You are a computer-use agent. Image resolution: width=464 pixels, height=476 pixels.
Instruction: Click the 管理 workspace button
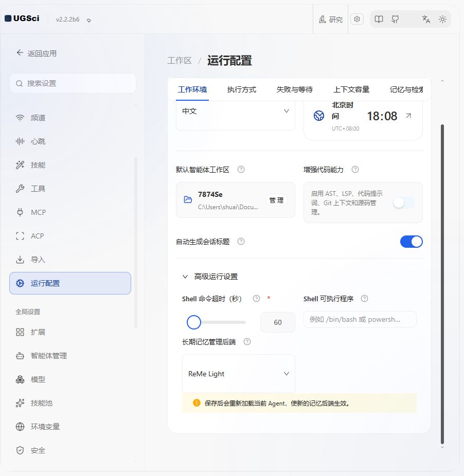pyautogui.click(x=276, y=200)
